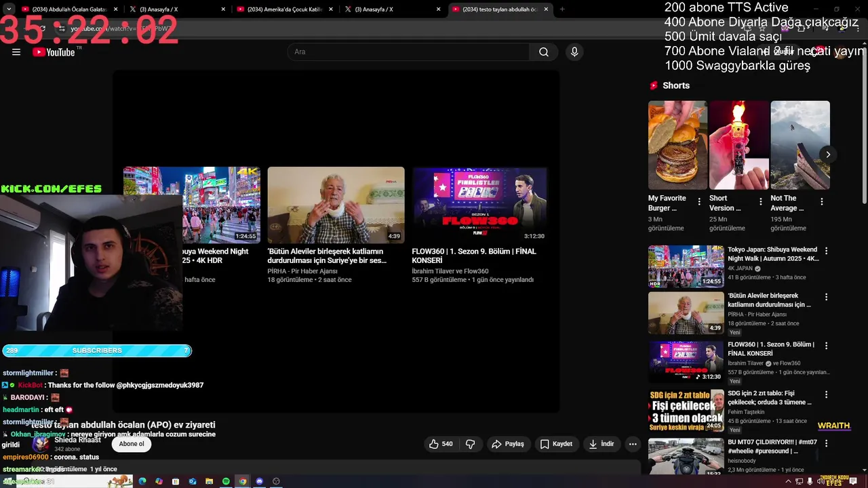Open the 4K JAPAN channel name

point(741,268)
